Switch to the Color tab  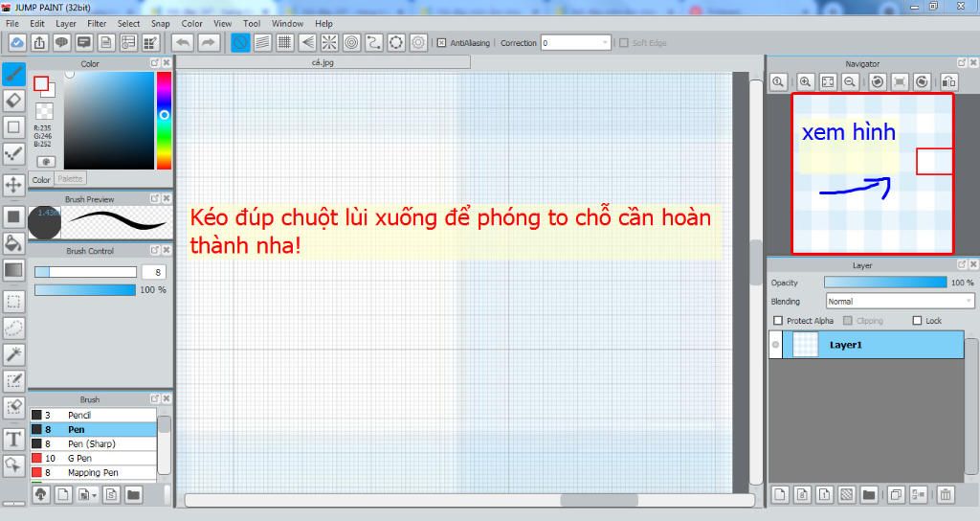pyautogui.click(x=41, y=179)
